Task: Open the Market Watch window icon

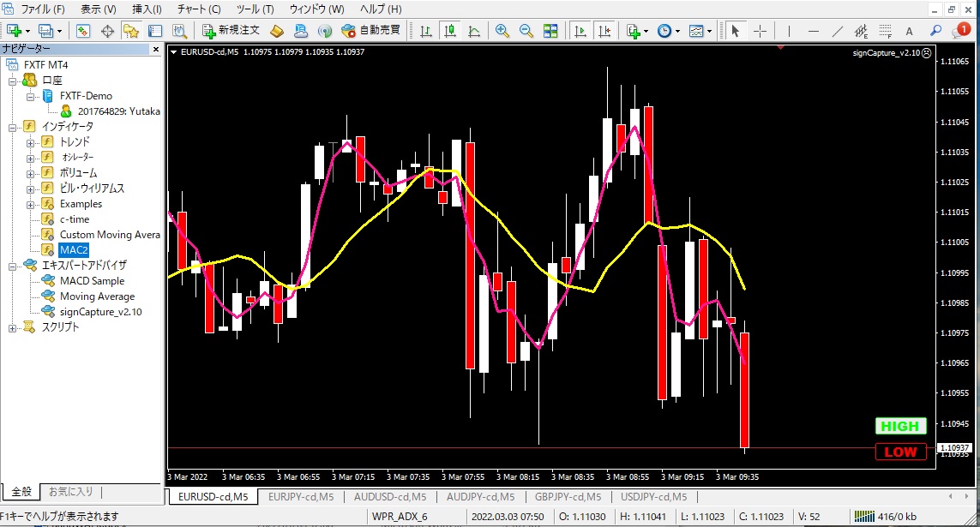Action: (x=84, y=31)
